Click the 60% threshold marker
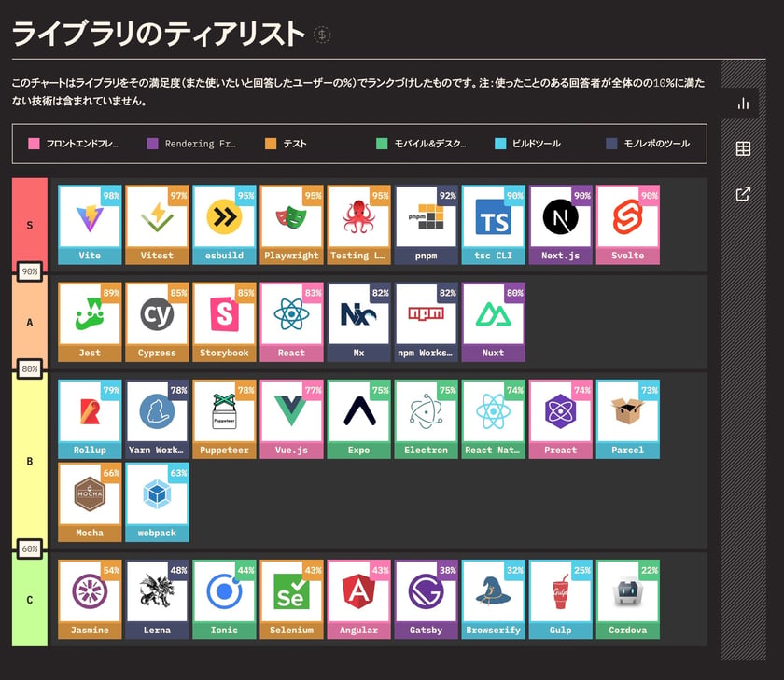 point(30,549)
